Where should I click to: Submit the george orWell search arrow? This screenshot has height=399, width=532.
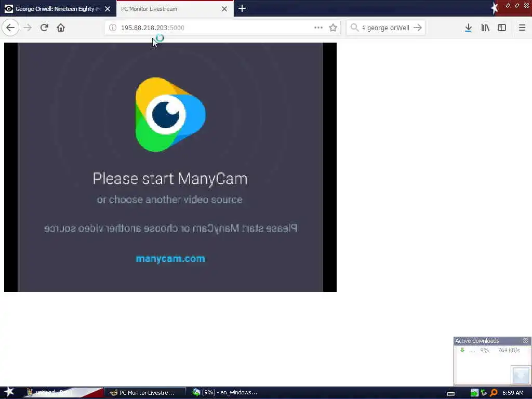(x=418, y=28)
